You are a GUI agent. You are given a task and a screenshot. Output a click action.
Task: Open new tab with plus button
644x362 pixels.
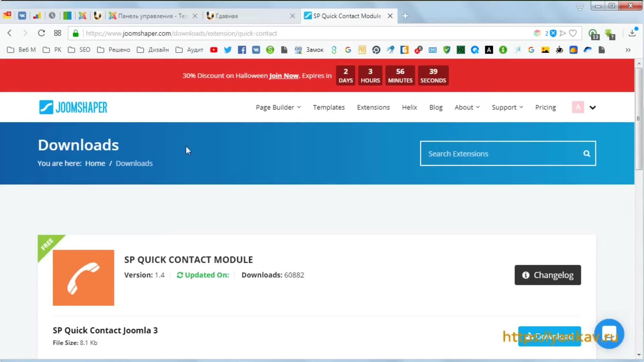pyautogui.click(x=405, y=16)
